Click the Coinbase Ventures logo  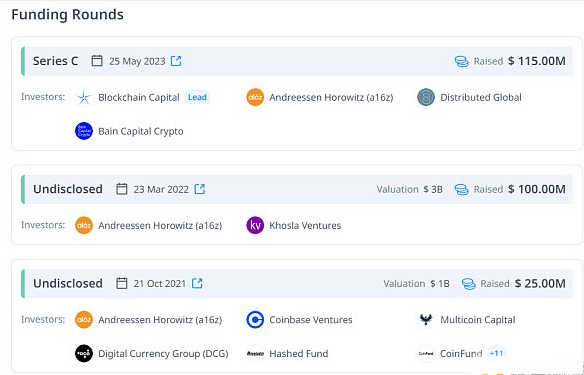[255, 320]
